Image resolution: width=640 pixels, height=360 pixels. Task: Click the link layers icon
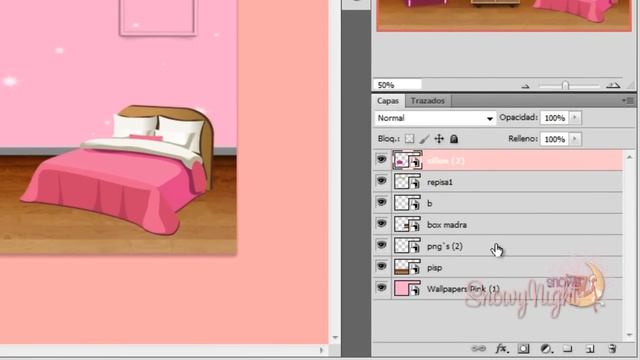[x=478, y=349]
